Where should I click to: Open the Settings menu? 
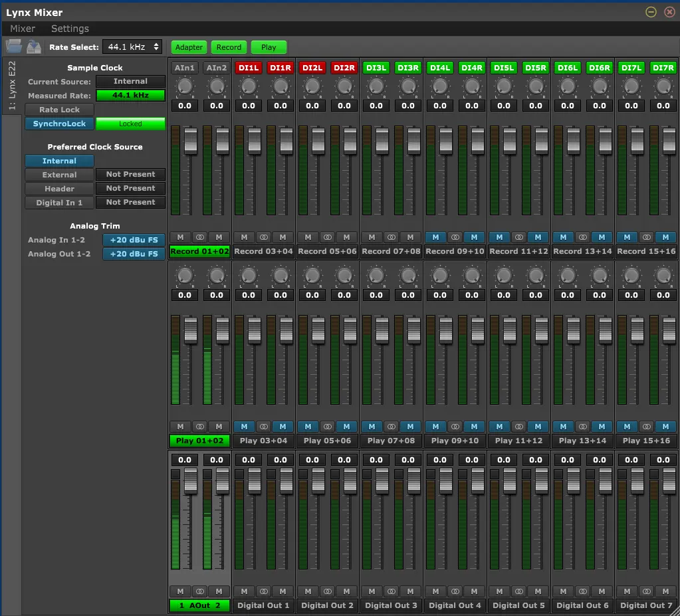coord(70,29)
